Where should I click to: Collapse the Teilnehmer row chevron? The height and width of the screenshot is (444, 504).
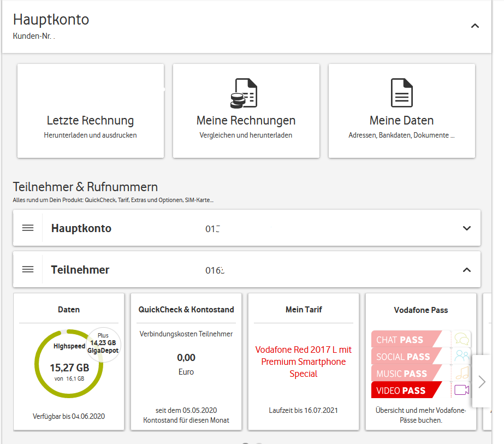pos(467,270)
